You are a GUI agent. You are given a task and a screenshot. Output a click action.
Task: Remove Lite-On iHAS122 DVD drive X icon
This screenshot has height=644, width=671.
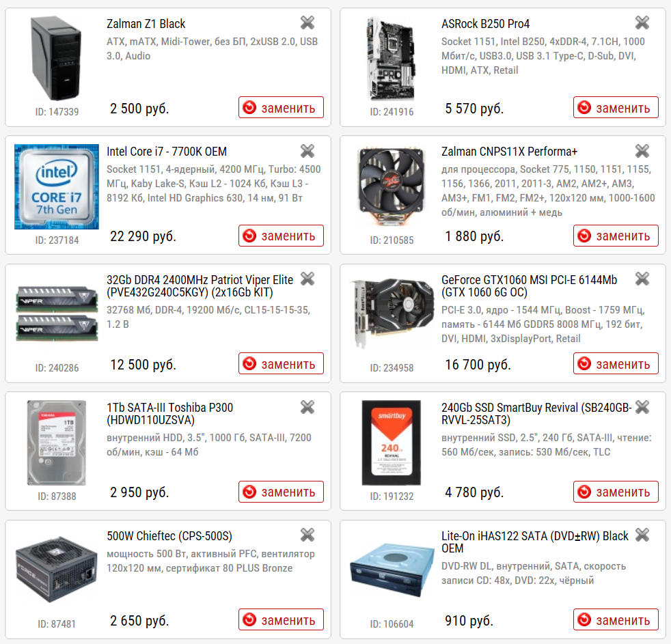coord(642,535)
